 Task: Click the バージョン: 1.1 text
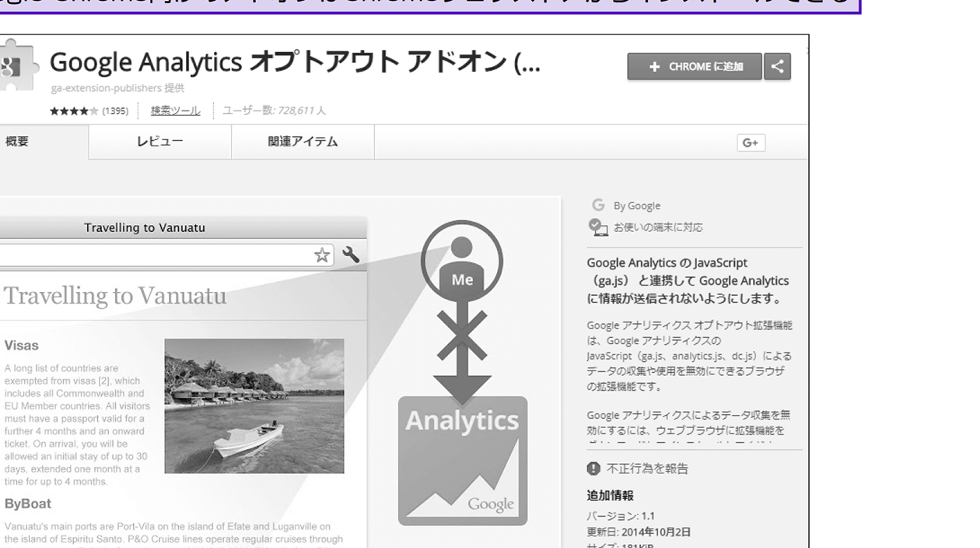click(x=621, y=517)
